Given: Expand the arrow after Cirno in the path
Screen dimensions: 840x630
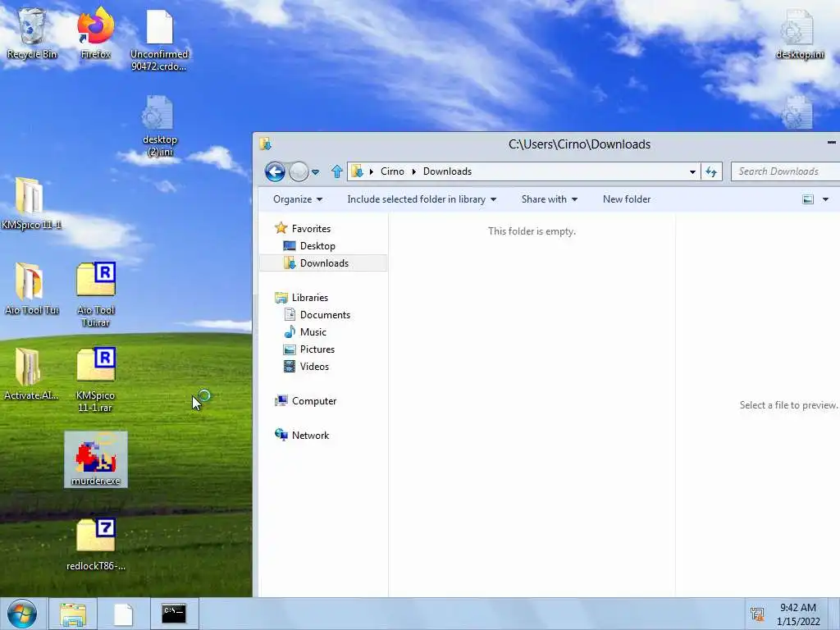Looking at the screenshot, I should 413,171.
